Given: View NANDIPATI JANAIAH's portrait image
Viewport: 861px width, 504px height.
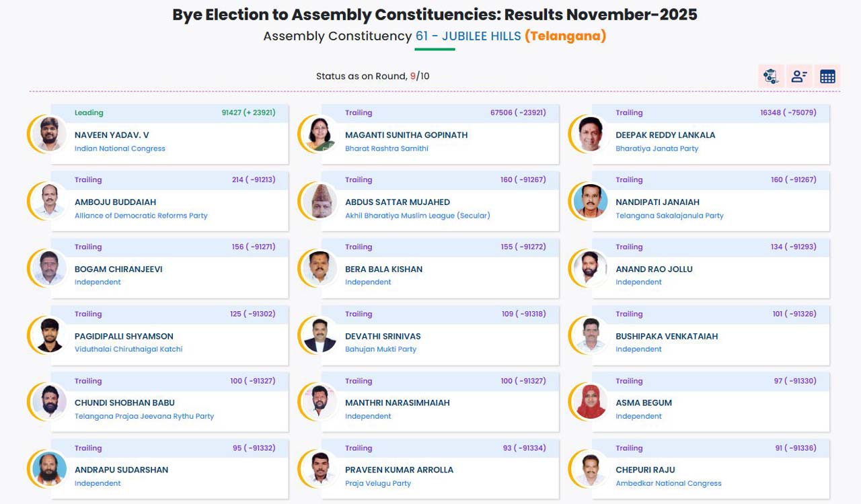Looking at the screenshot, I should coord(589,201).
